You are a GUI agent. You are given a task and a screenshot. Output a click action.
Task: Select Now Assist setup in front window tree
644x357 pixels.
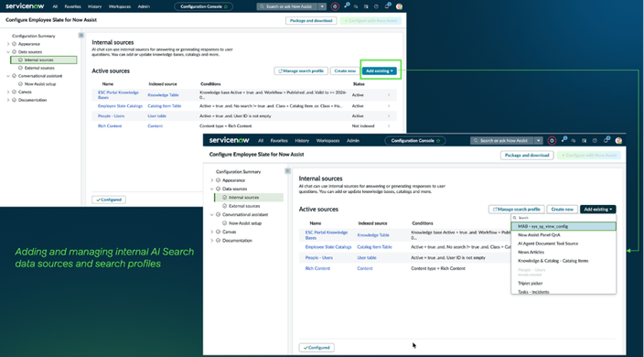245,223
